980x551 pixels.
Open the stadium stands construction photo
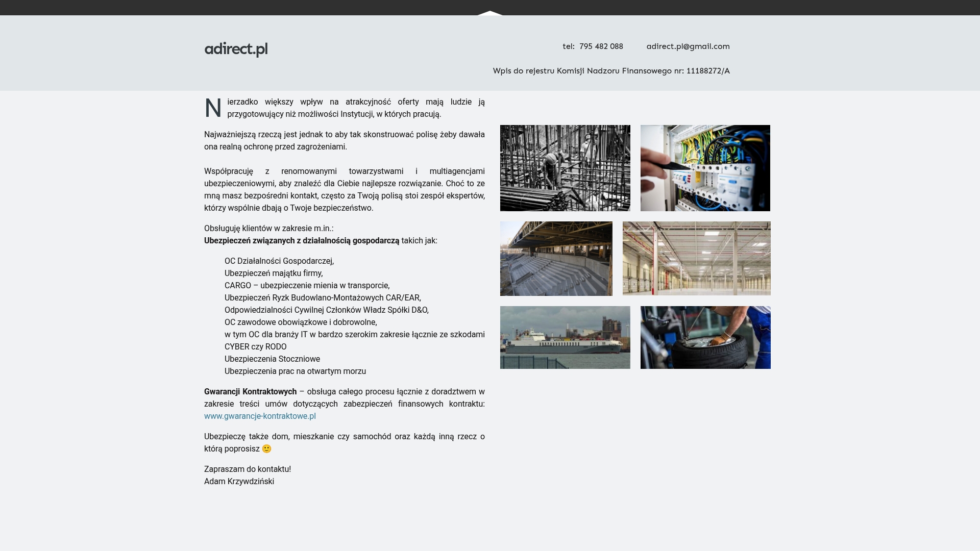click(556, 259)
